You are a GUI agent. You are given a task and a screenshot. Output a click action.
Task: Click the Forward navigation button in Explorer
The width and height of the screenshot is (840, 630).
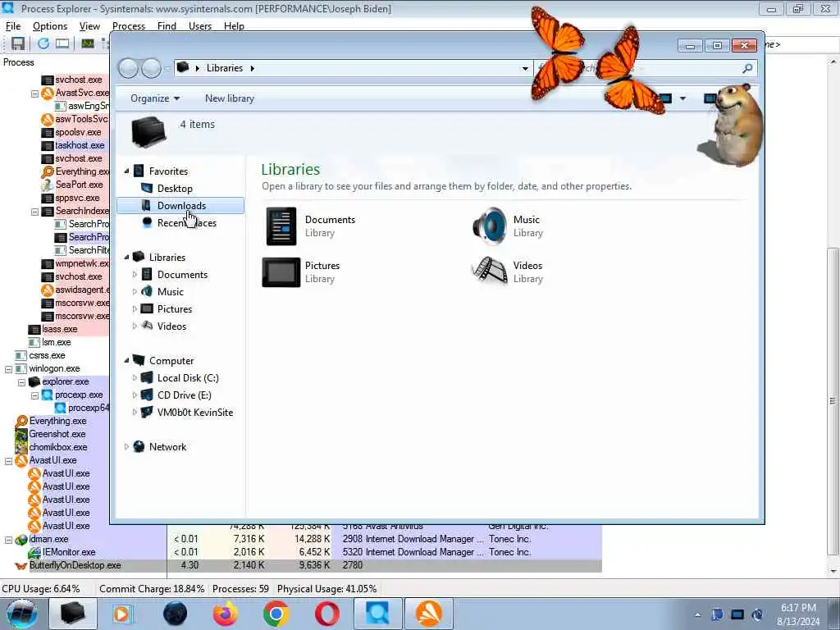click(151, 68)
